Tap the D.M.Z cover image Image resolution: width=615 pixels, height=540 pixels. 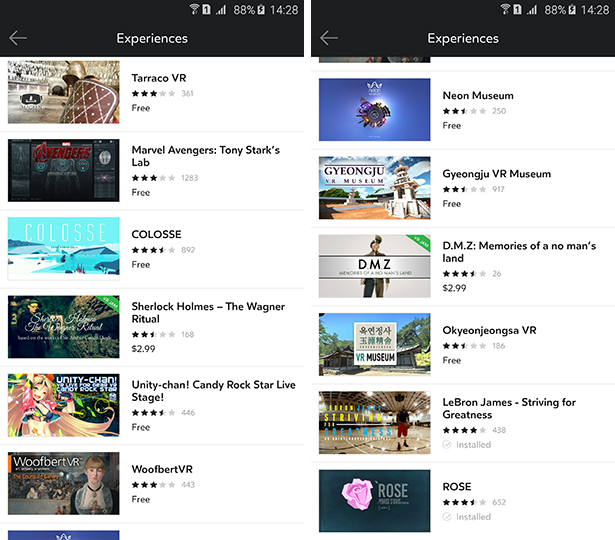click(375, 266)
